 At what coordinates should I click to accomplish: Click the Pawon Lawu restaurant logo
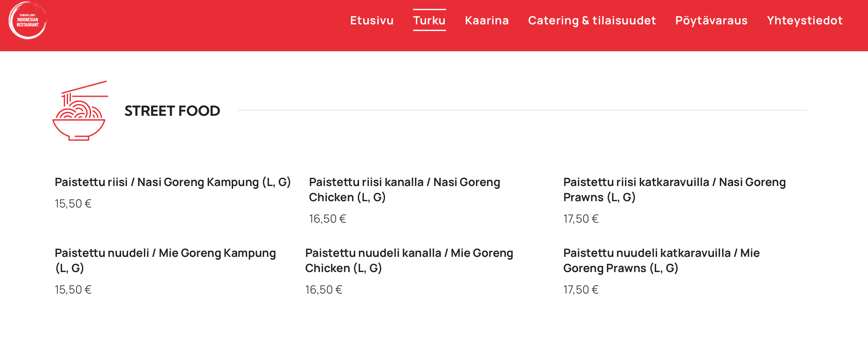point(28,20)
